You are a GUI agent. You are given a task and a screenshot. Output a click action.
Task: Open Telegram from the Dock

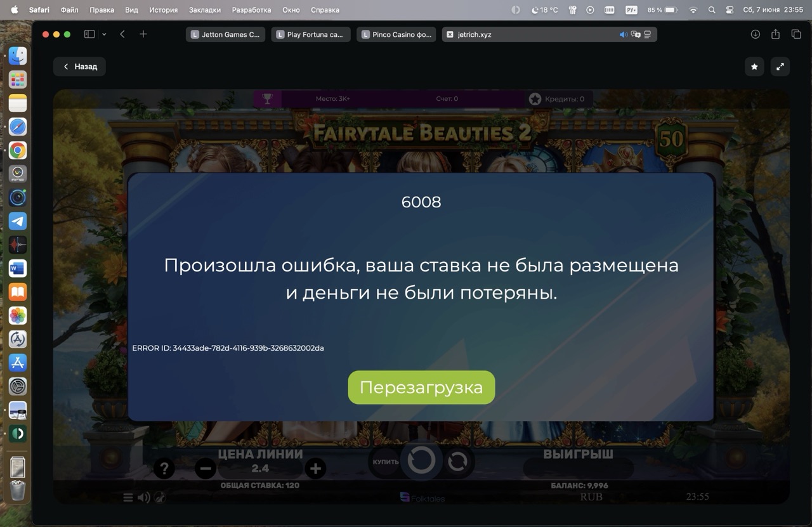point(18,221)
